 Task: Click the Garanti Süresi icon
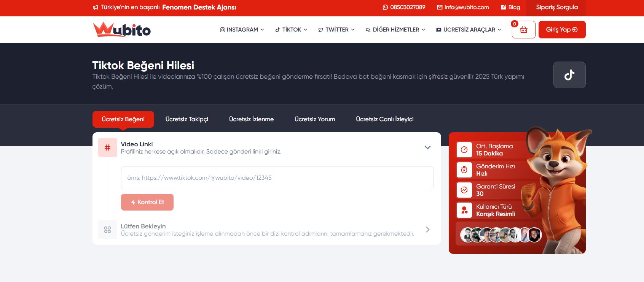point(464,190)
